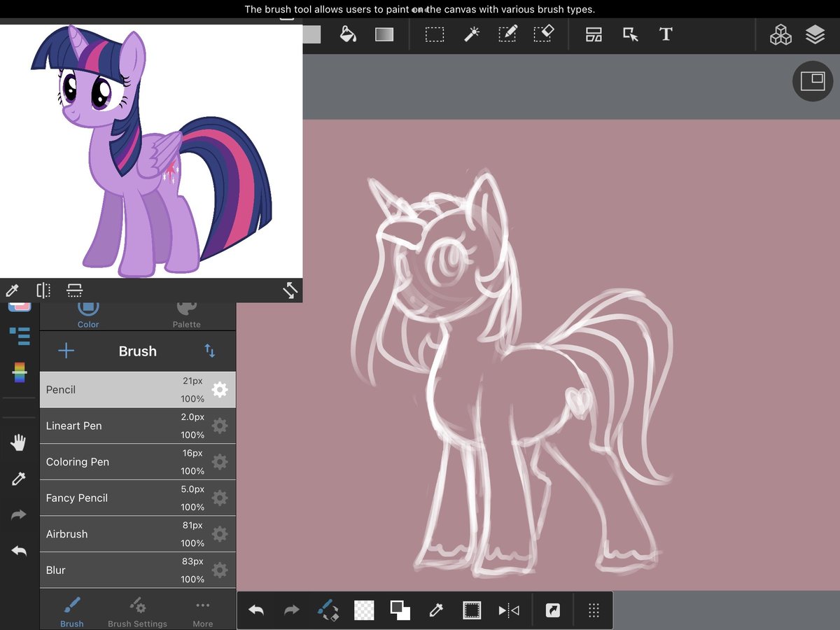Viewport: 840px width, 630px height.
Task: Switch to the Palette tab
Action: (x=187, y=316)
